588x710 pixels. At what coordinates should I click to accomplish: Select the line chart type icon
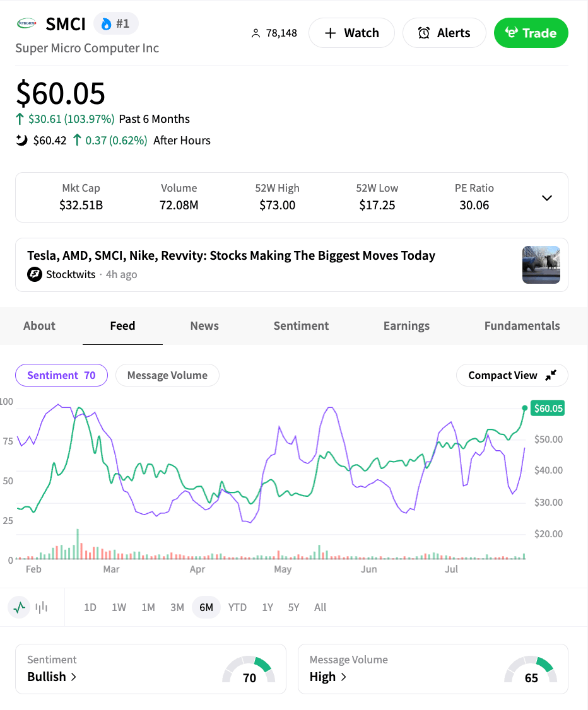point(19,607)
